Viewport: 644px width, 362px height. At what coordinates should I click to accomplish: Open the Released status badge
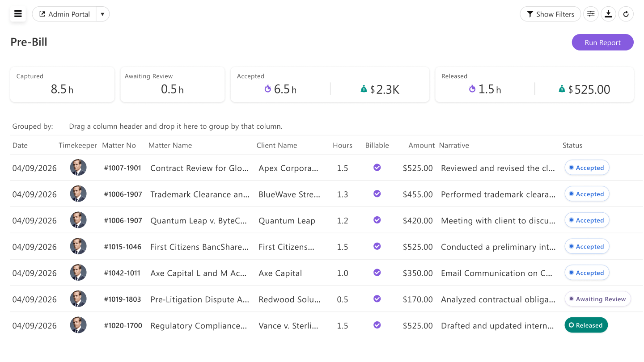click(x=586, y=325)
